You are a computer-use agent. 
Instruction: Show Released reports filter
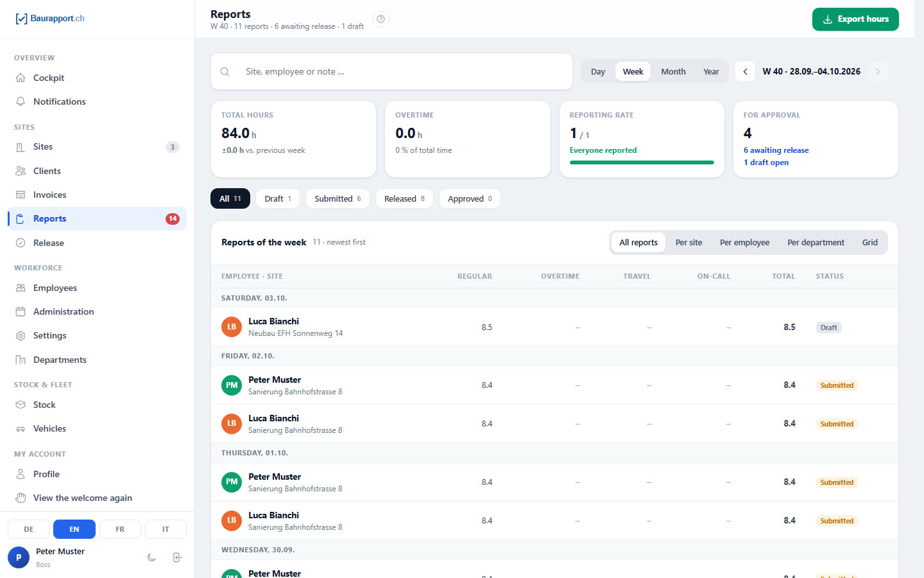click(404, 198)
